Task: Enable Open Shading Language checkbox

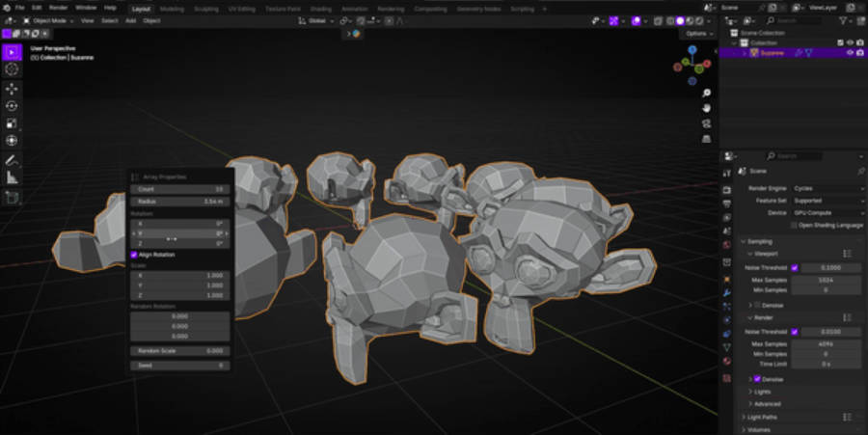Action: tap(794, 226)
